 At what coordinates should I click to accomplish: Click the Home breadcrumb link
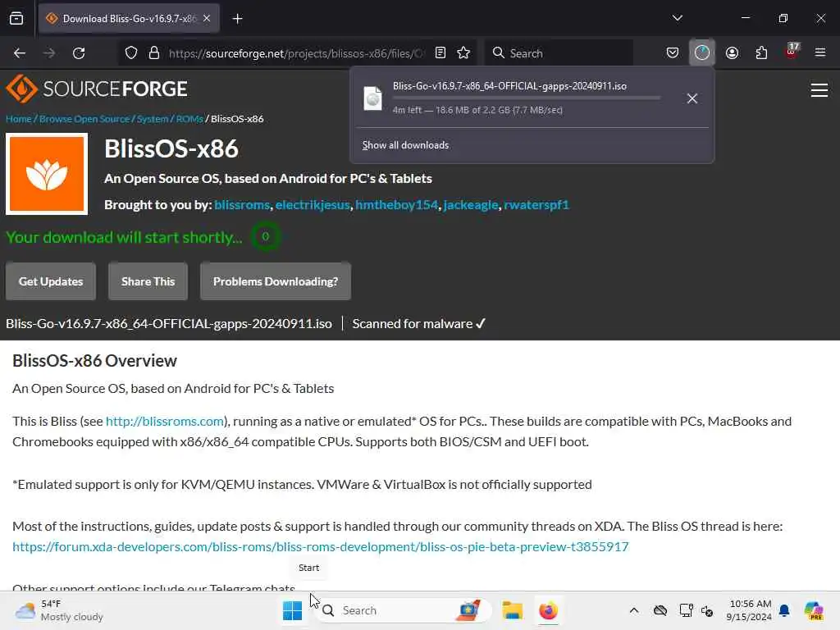click(18, 119)
